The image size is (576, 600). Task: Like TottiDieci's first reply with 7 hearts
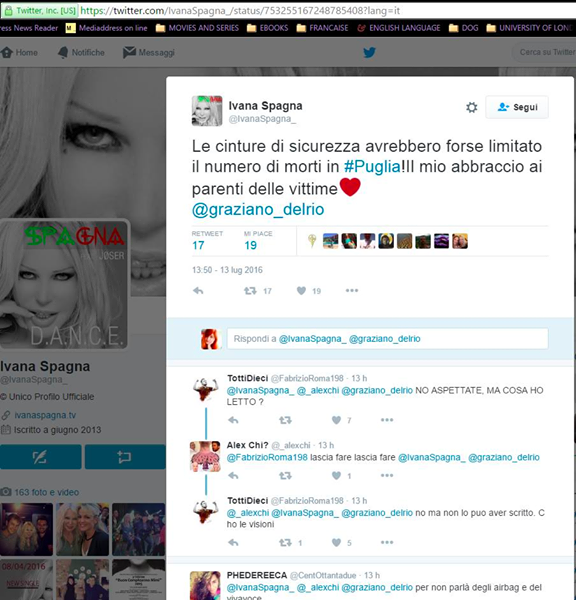pyautogui.click(x=336, y=420)
